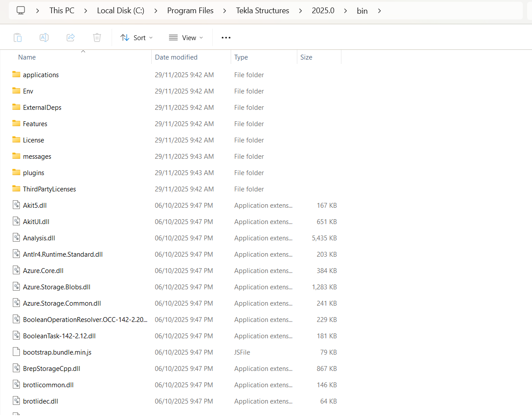Open the See more three-dots menu

pos(226,37)
